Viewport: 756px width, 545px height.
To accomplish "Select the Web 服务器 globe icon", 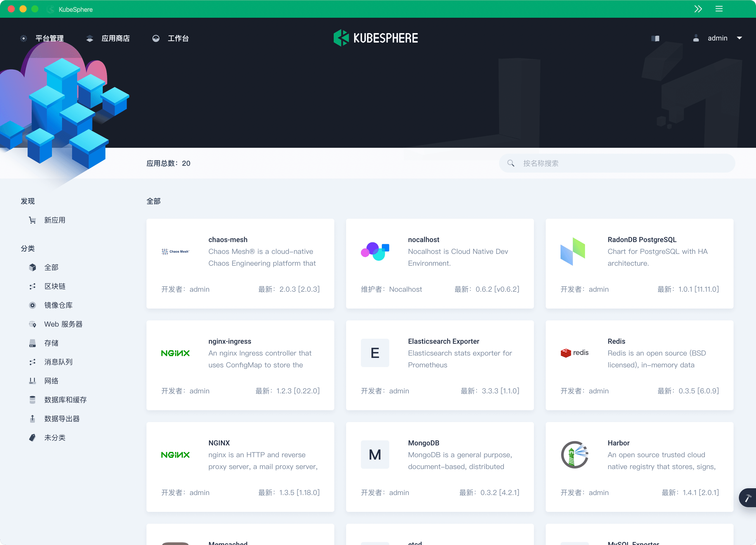I will (x=32, y=324).
